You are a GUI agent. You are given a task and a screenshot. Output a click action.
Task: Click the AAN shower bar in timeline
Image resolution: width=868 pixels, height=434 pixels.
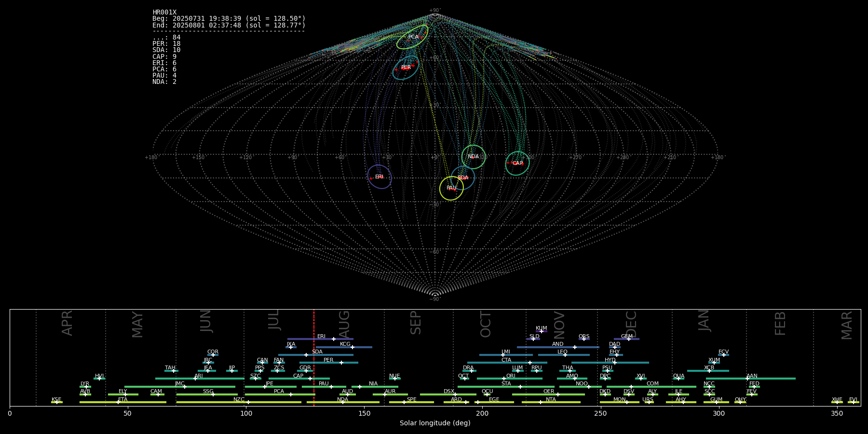point(751,379)
